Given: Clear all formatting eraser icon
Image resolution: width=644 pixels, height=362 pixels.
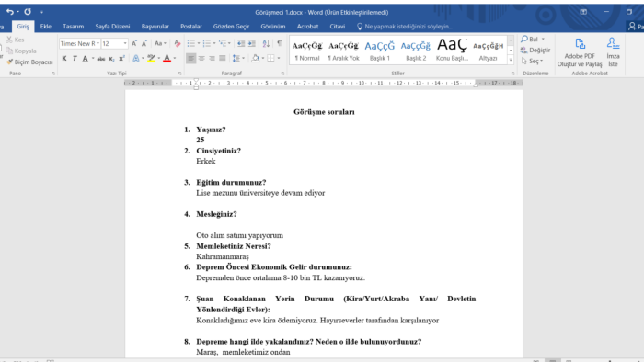Looking at the screenshot, I should [x=177, y=43].
